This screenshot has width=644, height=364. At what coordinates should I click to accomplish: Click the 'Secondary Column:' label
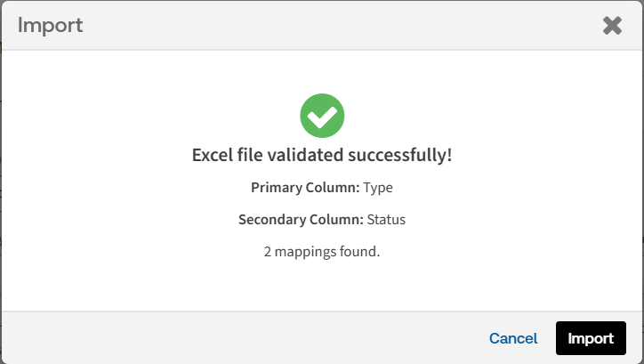coord(299,219)
